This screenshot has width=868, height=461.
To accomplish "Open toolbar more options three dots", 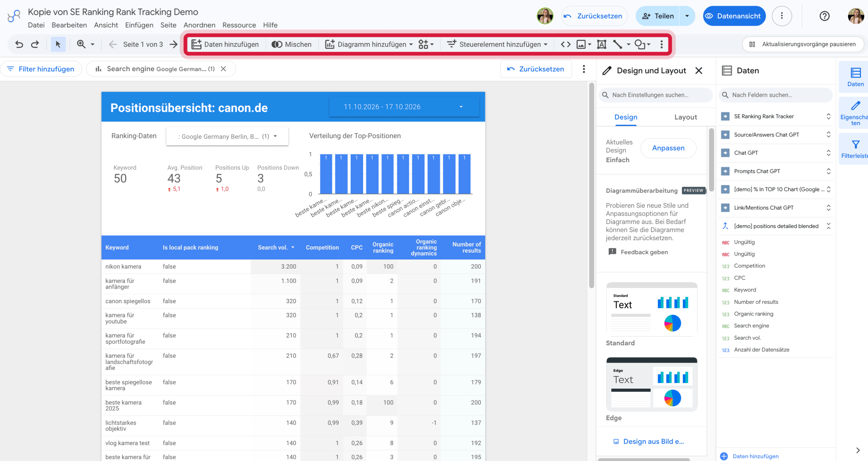I will click(x=662, y=44).
